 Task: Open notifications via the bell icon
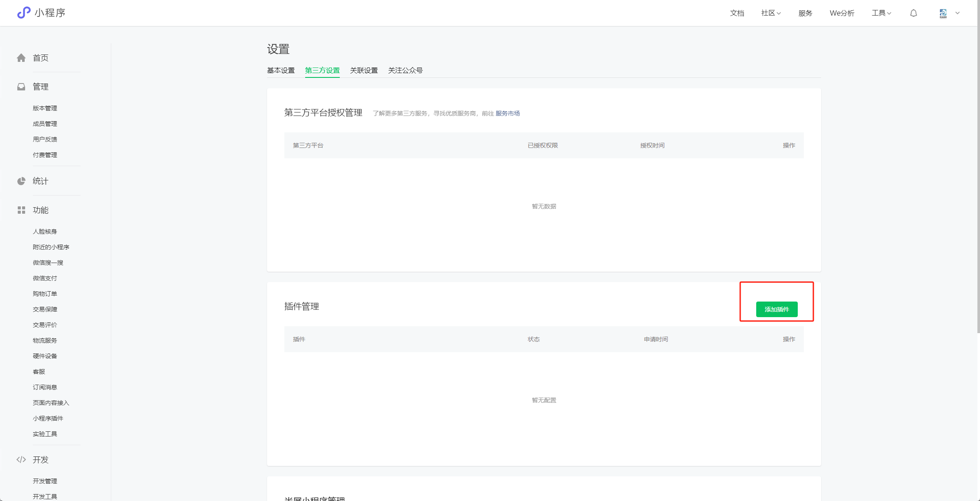pos(913,13)
